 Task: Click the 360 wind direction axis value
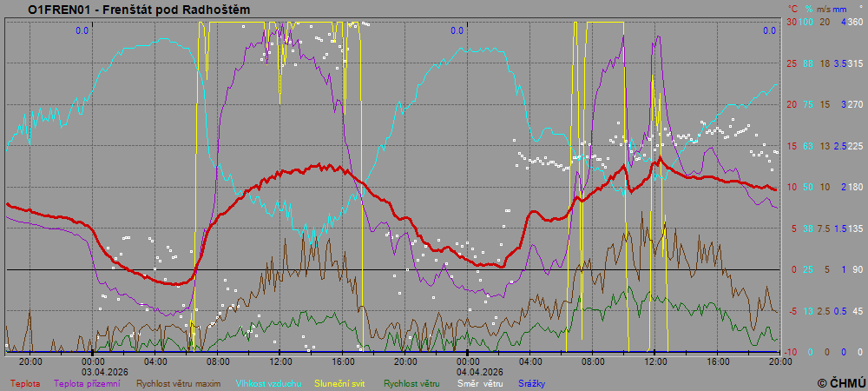855,22
